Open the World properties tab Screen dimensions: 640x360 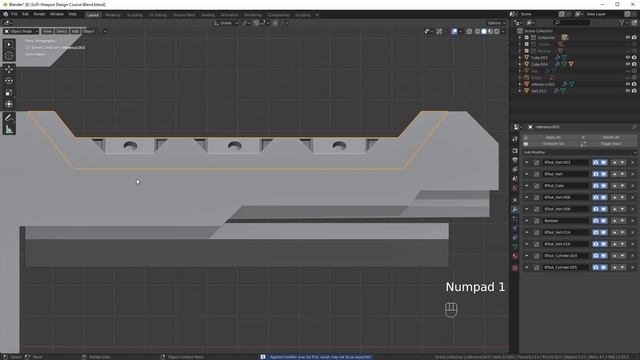coord(515,188)
